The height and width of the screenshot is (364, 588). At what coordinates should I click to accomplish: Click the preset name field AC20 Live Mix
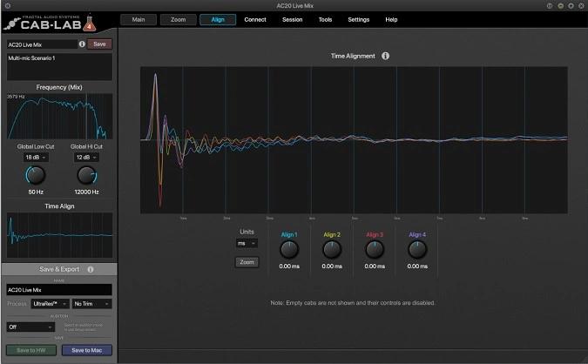point(42,44)
